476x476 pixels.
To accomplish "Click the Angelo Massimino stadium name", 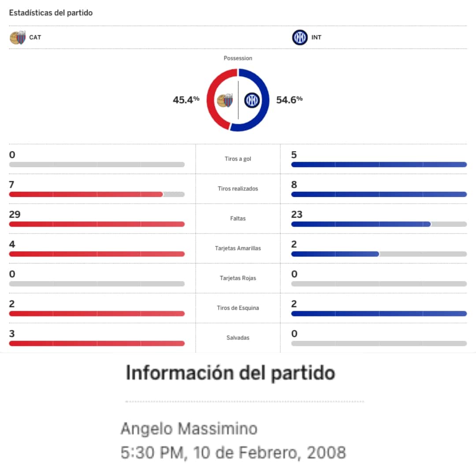I will pyautogui.click(x=189, y=428).
